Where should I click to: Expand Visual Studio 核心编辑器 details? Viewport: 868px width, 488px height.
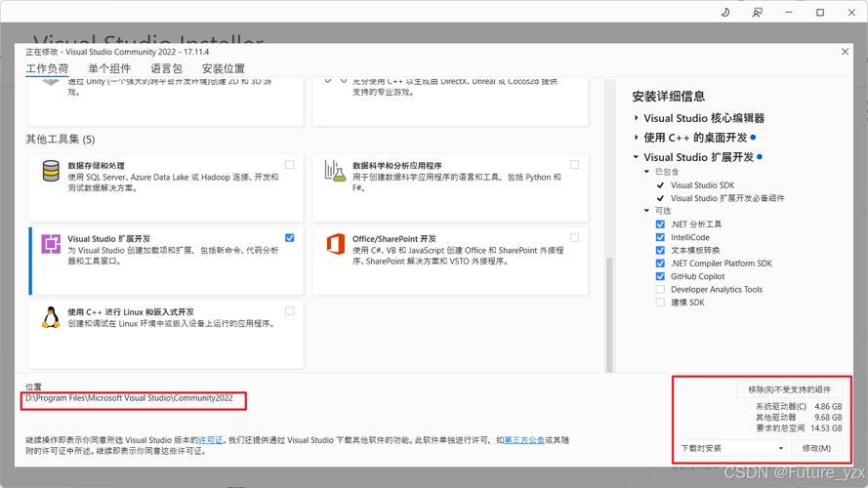636,118
